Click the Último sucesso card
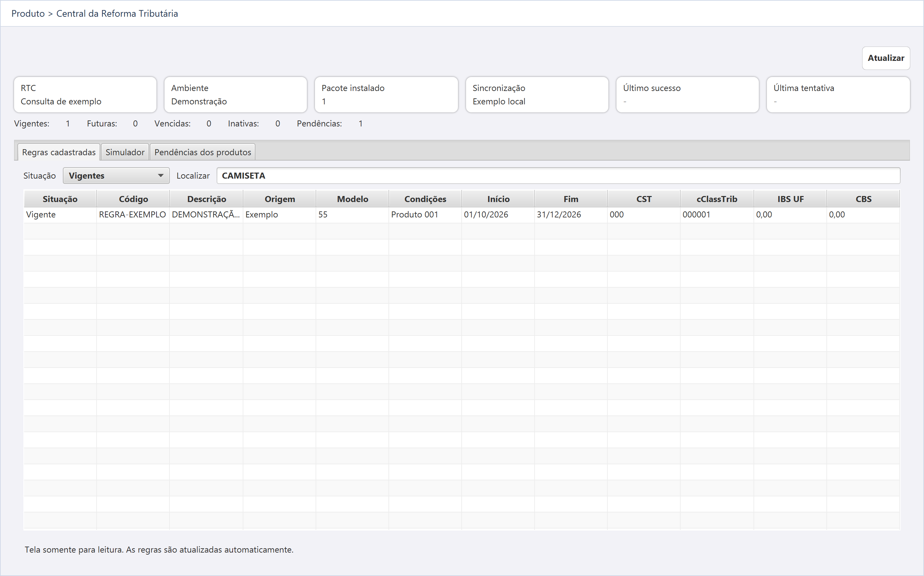 tap(688, 94)
